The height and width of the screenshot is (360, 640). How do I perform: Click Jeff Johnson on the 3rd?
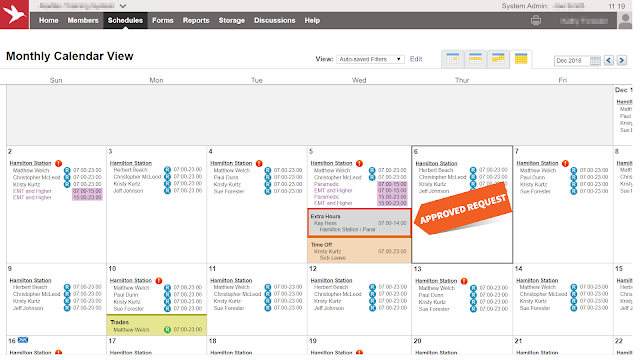pyautogui.click(x=128, y=191)
